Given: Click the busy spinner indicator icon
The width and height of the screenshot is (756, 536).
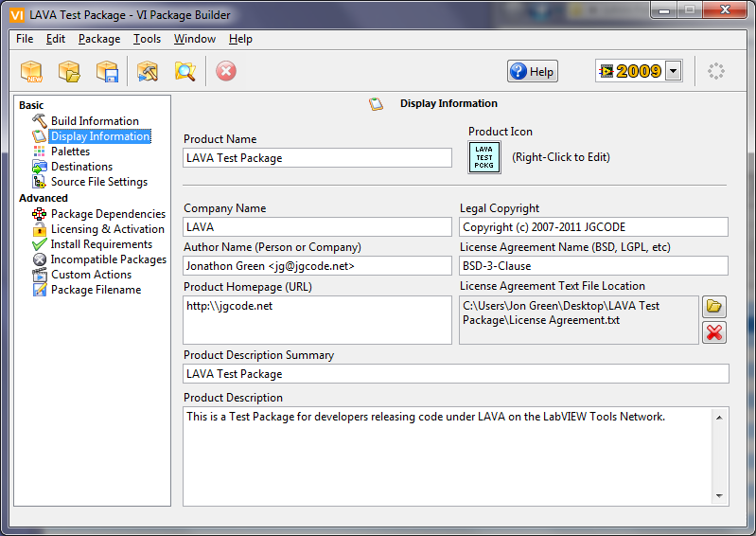Looking at the screenshot, I should (716, 71).
